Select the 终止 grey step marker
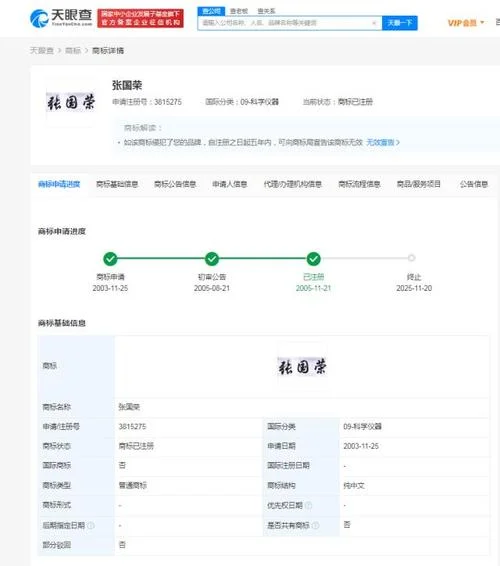500x566 pixels. click(x=411, y=258)
